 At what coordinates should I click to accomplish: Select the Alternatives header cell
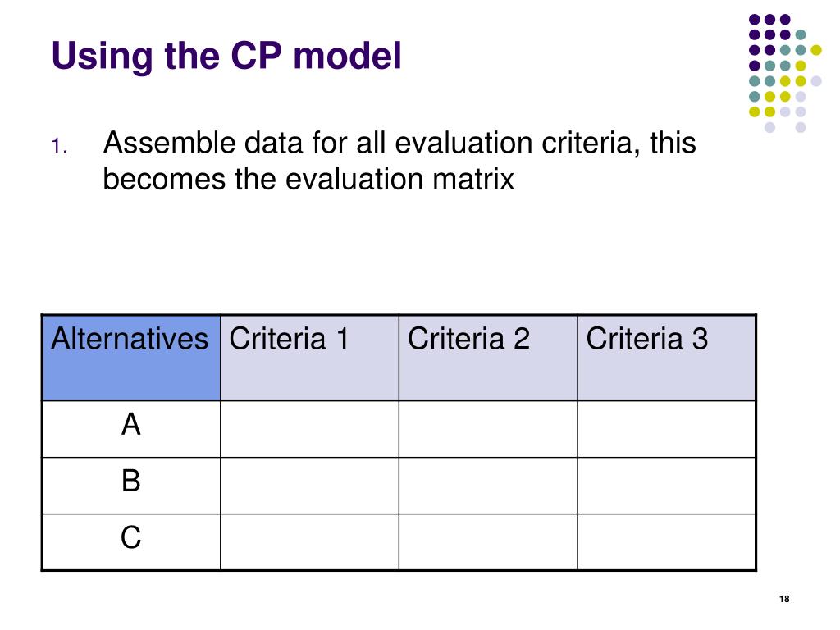131,358
